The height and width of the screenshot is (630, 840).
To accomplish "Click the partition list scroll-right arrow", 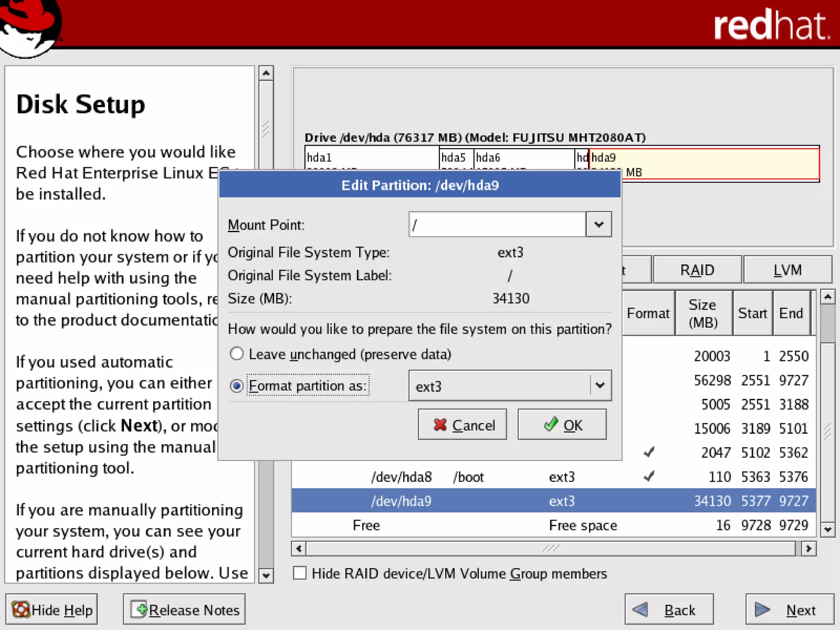I will pos(808,549).
